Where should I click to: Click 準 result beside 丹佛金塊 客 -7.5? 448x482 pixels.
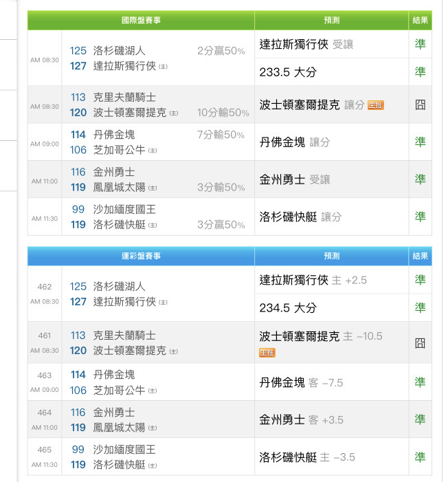(420, 382)
